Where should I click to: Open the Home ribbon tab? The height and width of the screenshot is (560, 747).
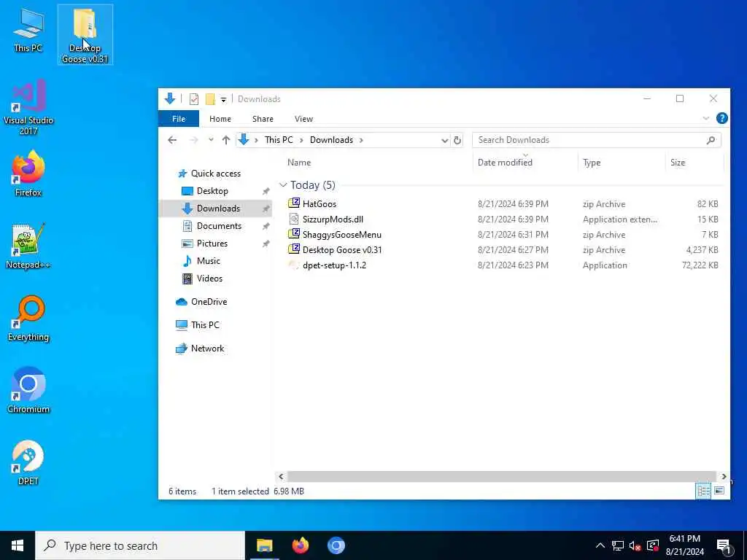point(220,119)
